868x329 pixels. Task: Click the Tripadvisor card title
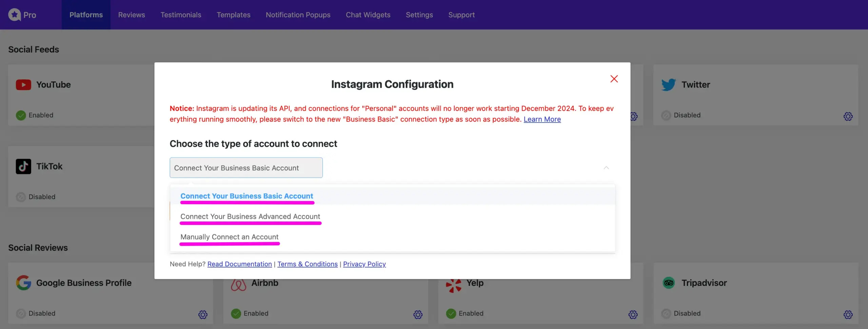tap(704, 283)
